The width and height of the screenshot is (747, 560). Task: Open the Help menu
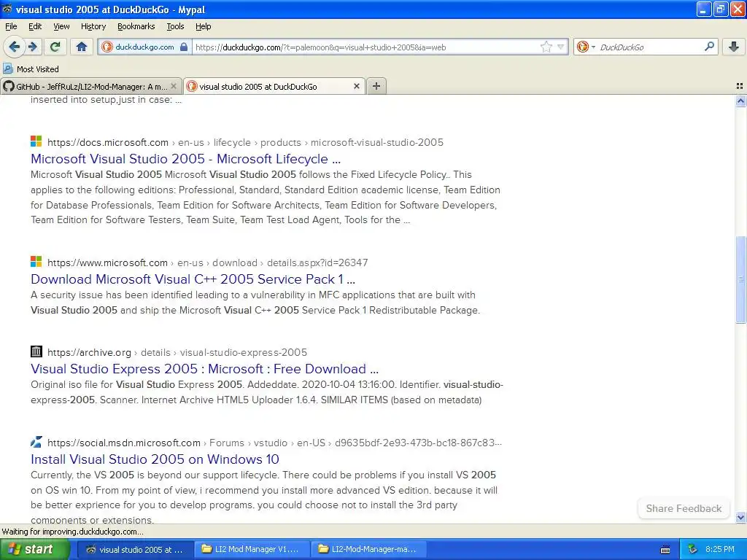pos(204,26)
